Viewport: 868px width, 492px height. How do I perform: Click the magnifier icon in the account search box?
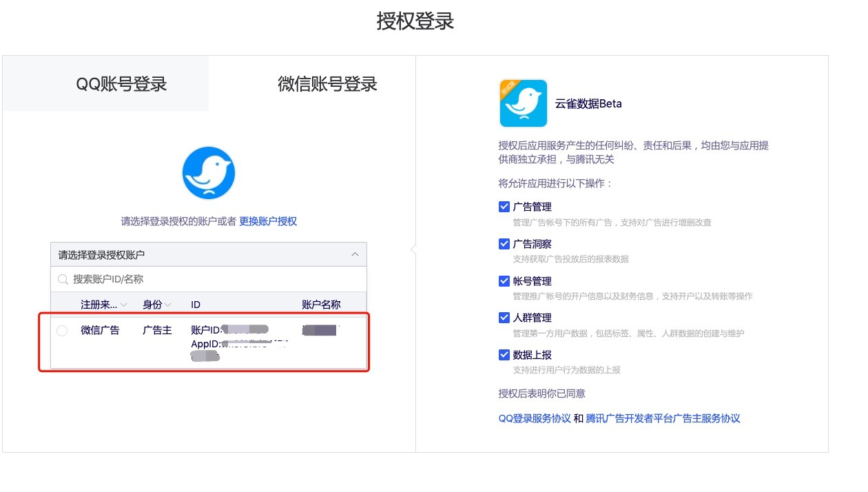[x=63, y=279]
